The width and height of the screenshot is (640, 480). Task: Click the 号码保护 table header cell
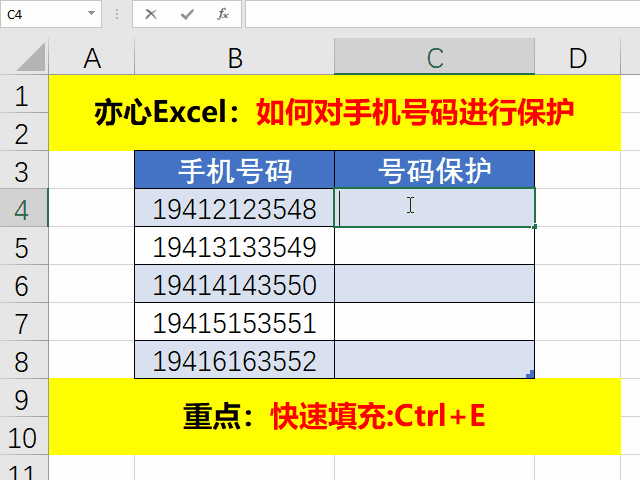[x=434, y=171]
